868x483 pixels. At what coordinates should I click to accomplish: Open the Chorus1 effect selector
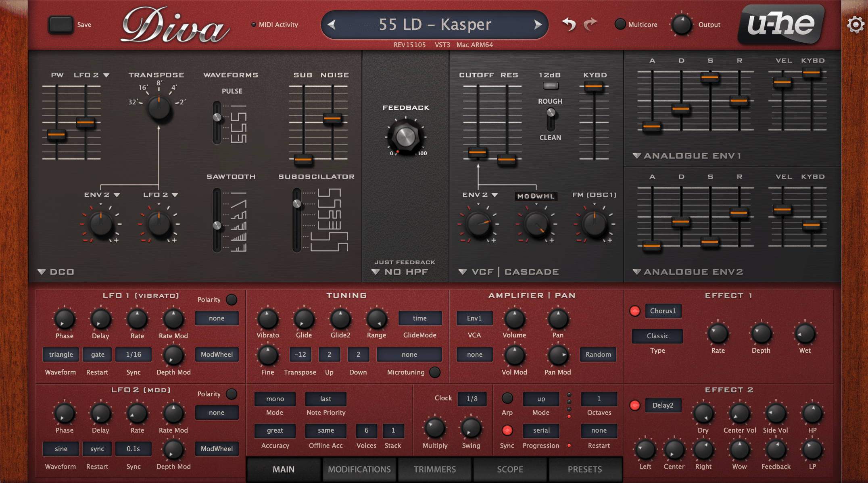click(x=663, y=311)
